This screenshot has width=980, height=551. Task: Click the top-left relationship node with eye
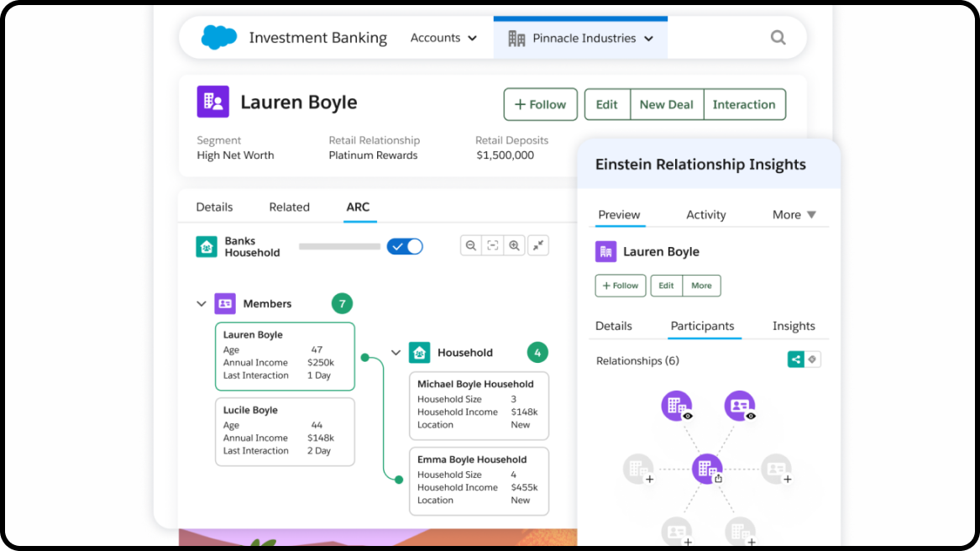pyautogui.click(x=675, y=406)
